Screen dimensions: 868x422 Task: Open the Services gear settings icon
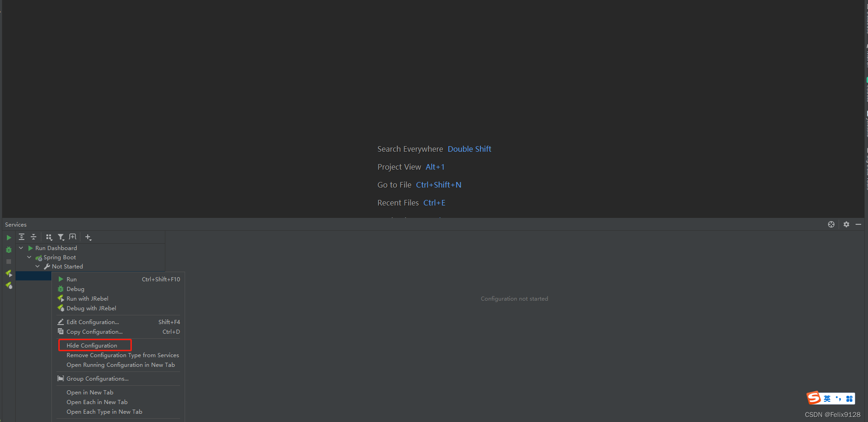point(846,224)
